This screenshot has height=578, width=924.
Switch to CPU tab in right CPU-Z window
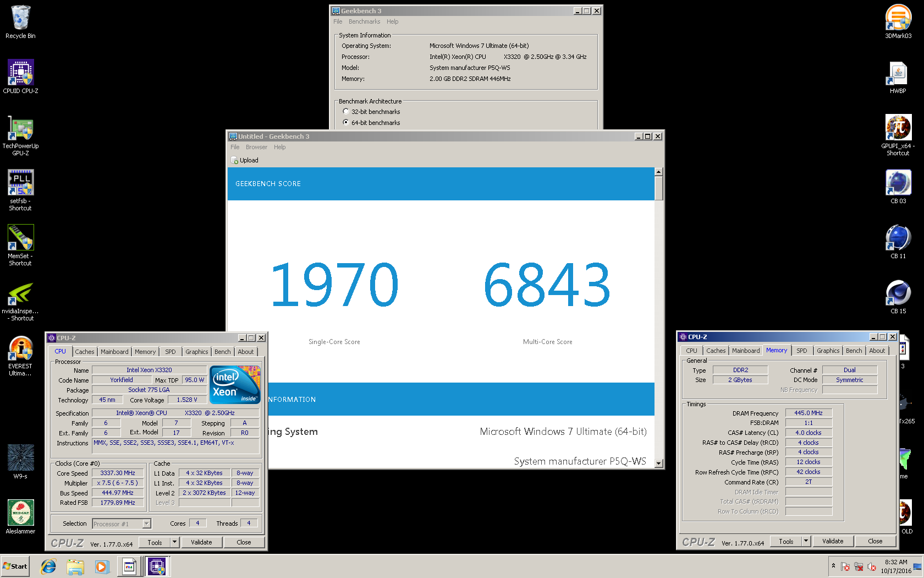(x=691, y=351)
